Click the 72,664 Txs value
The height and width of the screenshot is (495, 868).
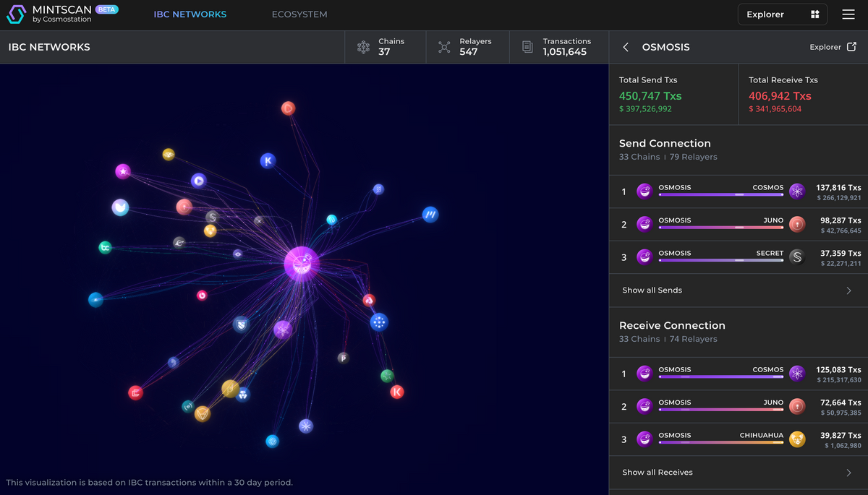tap(841, 403)
